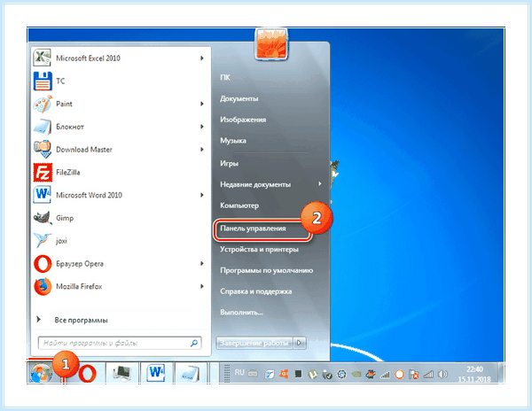Open shutdown options arrow next to Завершение работы

coord(300,343)
